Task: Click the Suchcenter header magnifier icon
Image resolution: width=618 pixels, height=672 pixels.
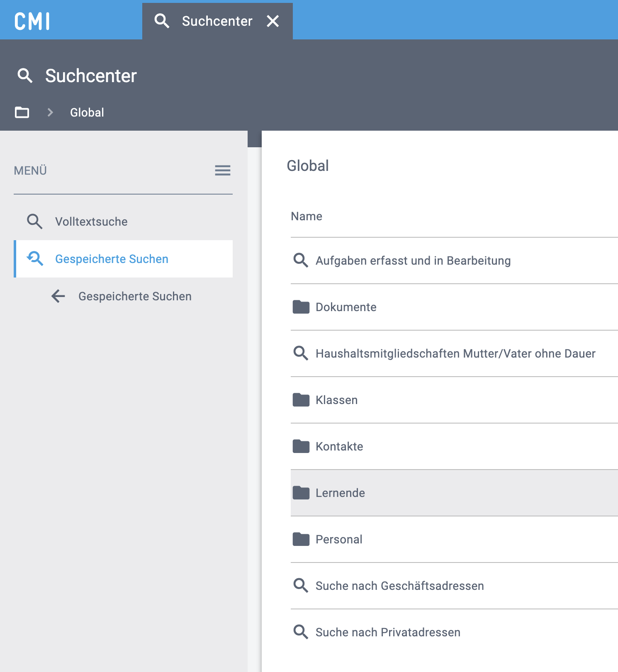Action: (25, 75)
